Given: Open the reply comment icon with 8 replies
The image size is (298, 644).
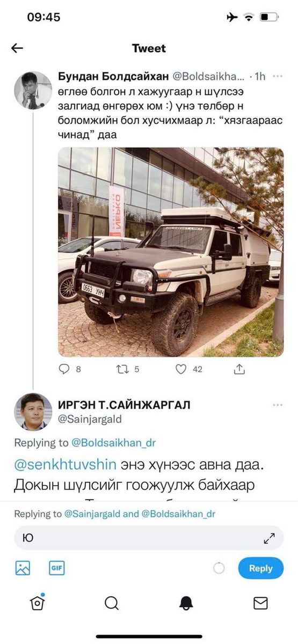Looking at the screenshot, I should point(64,369).
